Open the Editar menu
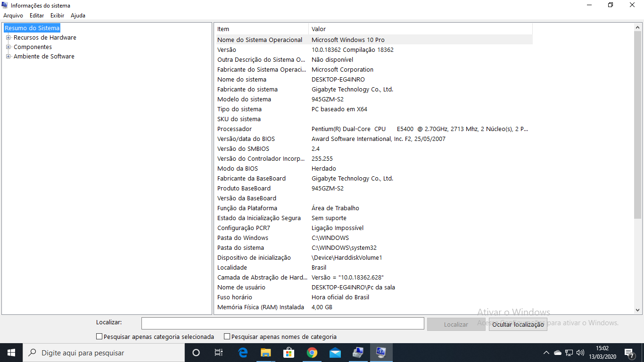The image size is (644, 362). (37, 16)
